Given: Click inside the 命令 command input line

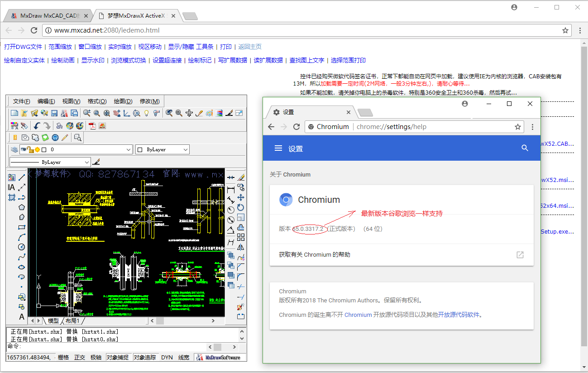Looking at the screenshot, I should 91,346.
